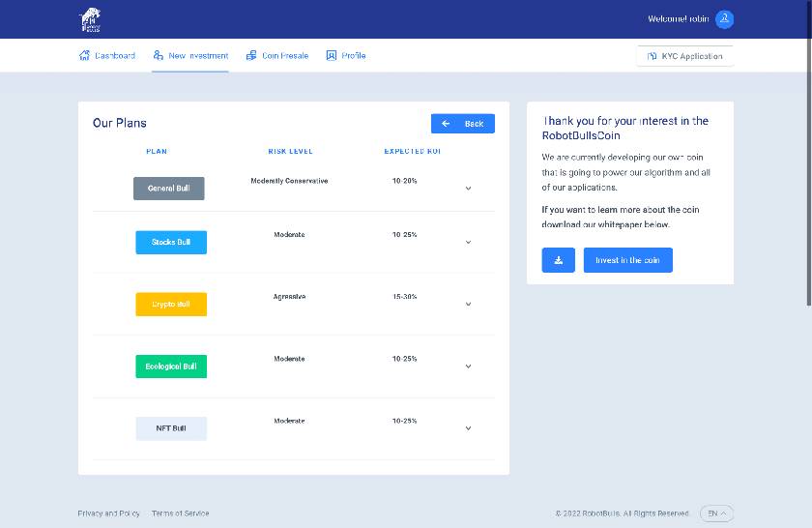Switch to the Profile tab
812x528 pixels.
pyautogui.click(x=353, y=56)
